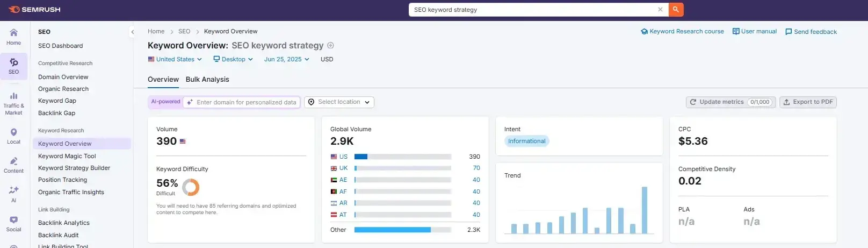Click the domain input for personalized data
Screen dimensions: 868x248
tap(242, 102)
